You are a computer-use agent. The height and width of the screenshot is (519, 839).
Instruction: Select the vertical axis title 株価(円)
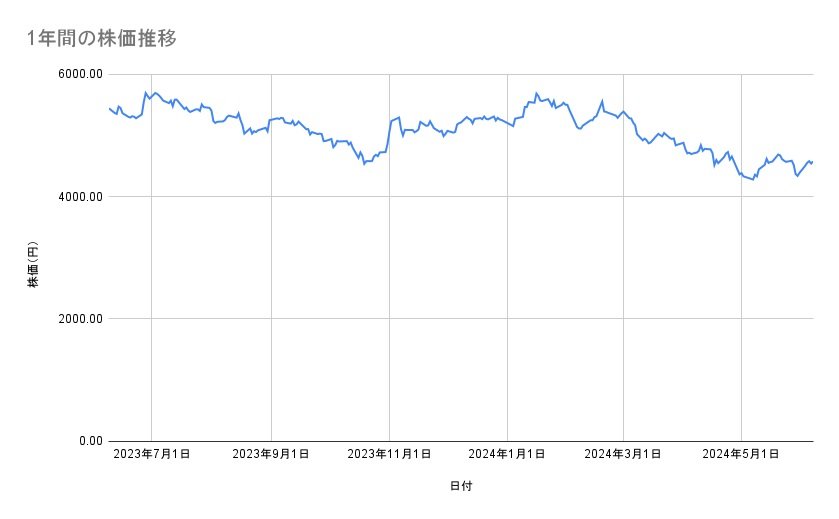click(33, 267)
